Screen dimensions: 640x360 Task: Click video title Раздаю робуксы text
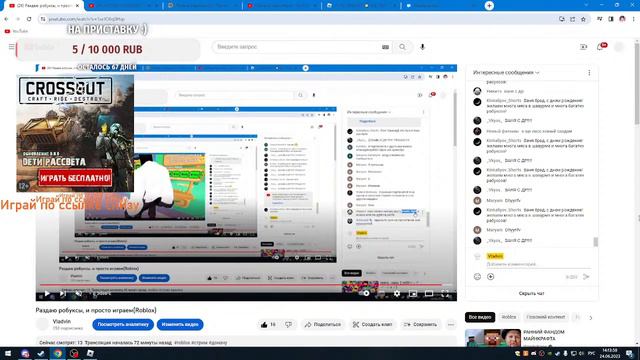96,310
